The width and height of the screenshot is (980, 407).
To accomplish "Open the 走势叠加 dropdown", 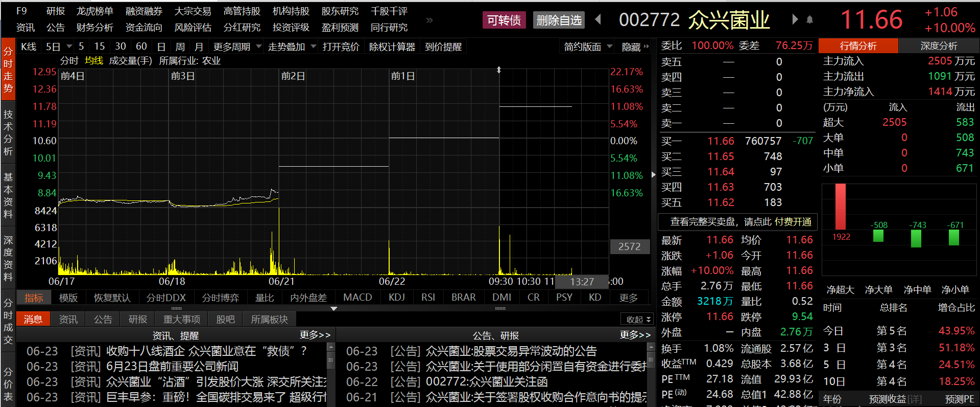I will tap(292, 47).
